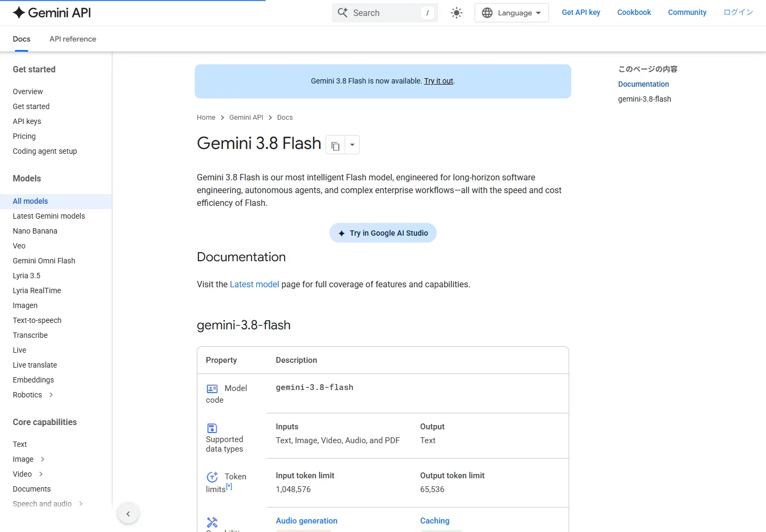This screenshot has width=766, height=532.
Task: Open Transcribe in the sidebar
Action: (30, 335)
